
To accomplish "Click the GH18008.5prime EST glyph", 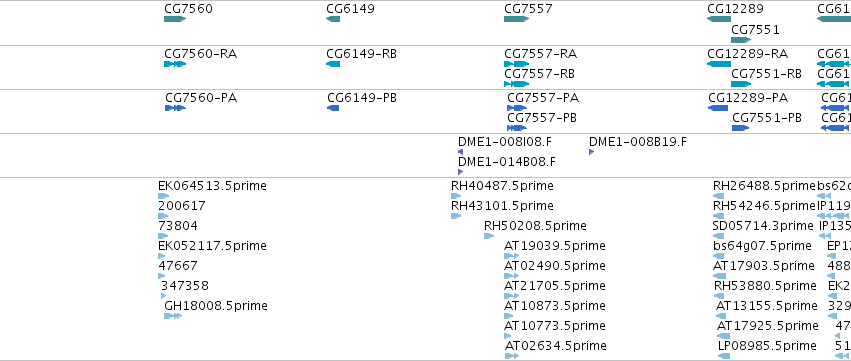I will (x=173, y=316).
